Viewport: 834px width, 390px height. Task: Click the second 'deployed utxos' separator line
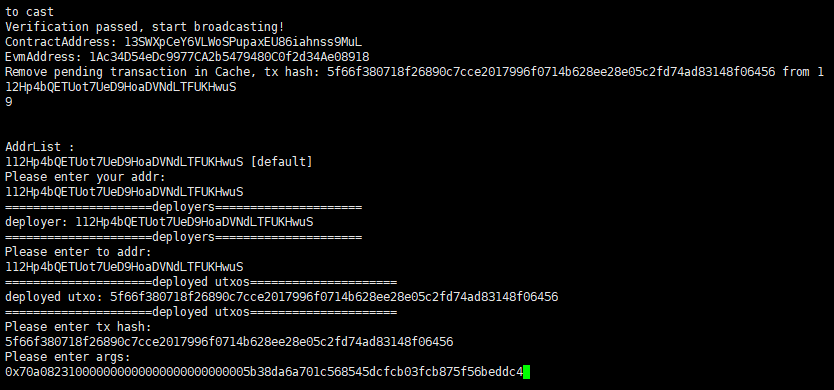(x=201, y=312)
